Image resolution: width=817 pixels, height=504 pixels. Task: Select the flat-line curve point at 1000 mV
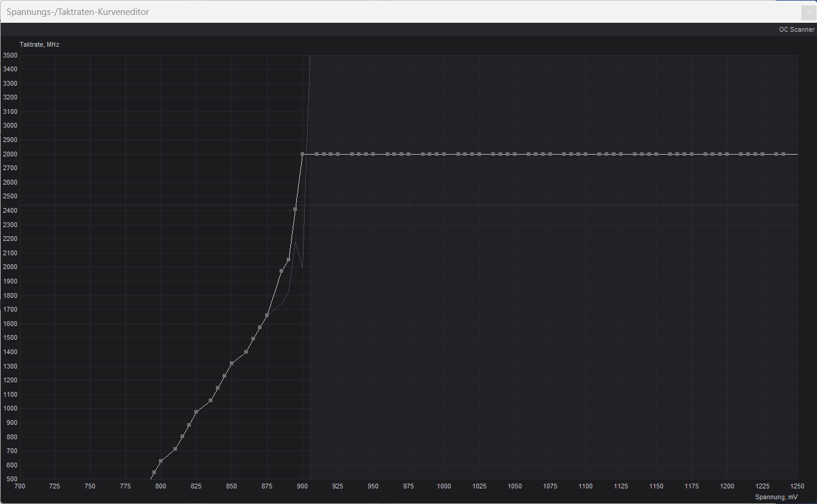[444, 154]
